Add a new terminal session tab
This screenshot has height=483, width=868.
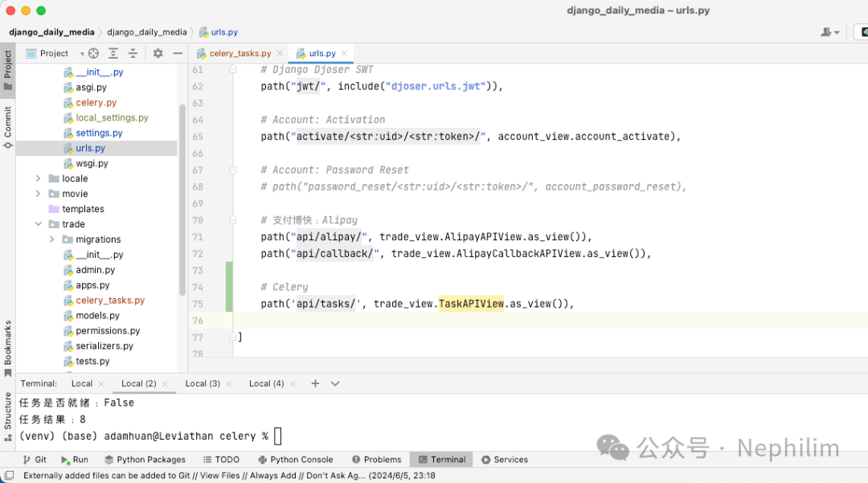tap(315, 383)
